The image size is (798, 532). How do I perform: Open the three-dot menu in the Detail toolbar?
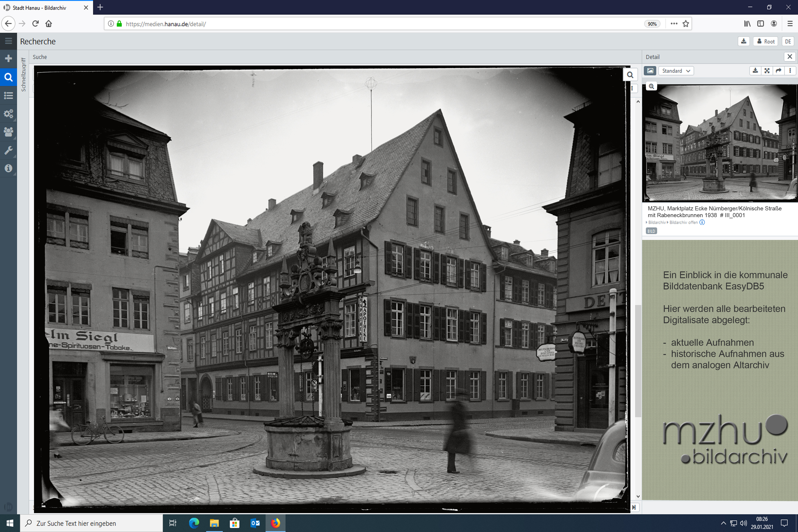pyautogui.click(x=790, y=70)
